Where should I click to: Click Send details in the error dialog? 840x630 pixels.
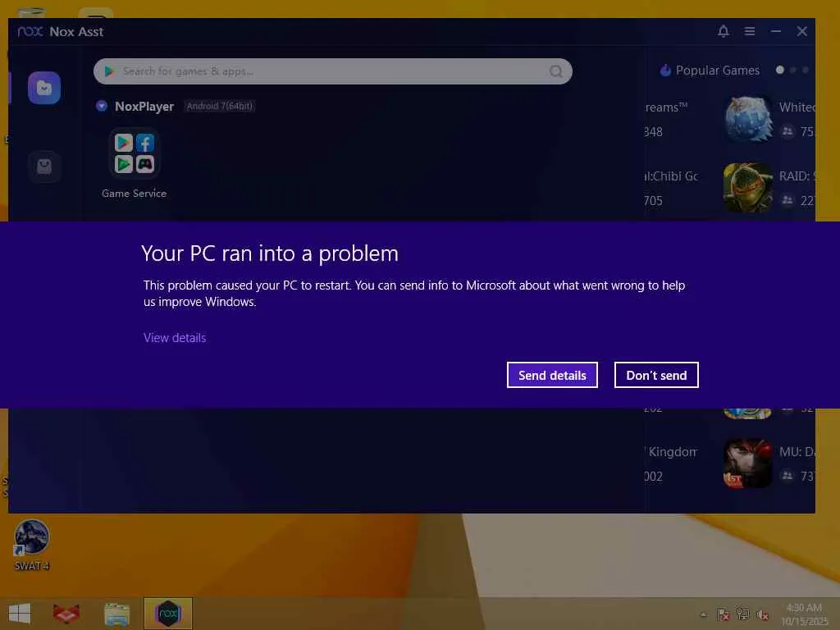(x=552, y=375)
